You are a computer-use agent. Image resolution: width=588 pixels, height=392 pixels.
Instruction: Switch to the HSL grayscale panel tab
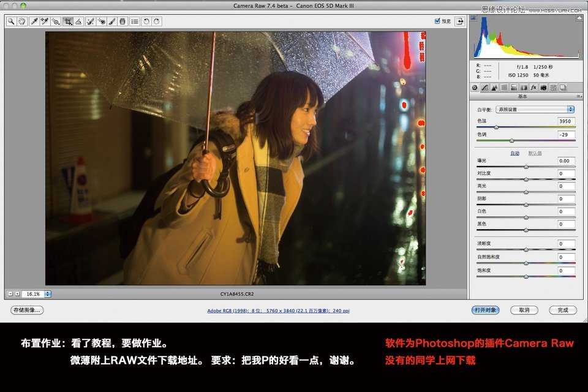pyautogui.click(x=503, y=88)
